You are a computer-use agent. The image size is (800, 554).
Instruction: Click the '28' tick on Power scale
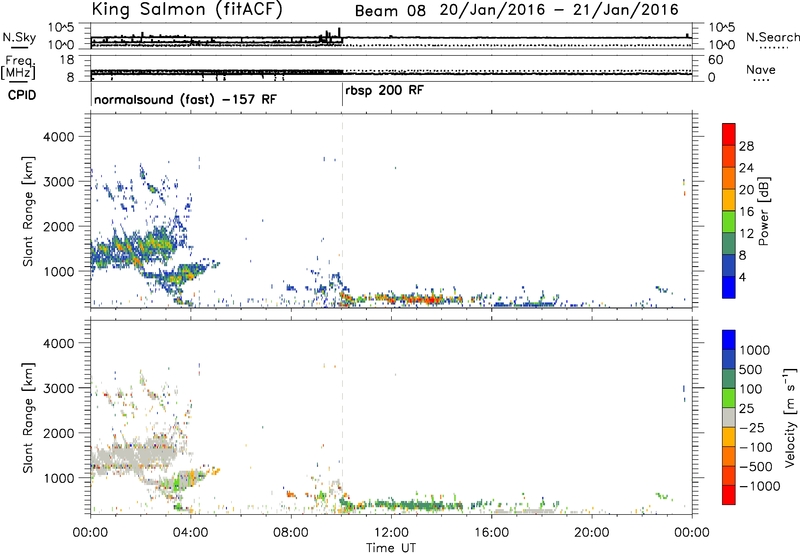point(746,146)
